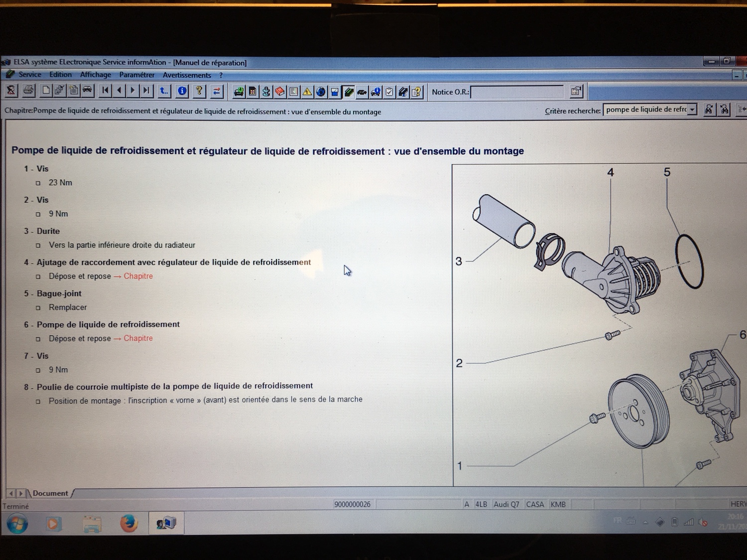Select the Document tab at the bottom
747x560 pixels.
(x=50, y=493)
